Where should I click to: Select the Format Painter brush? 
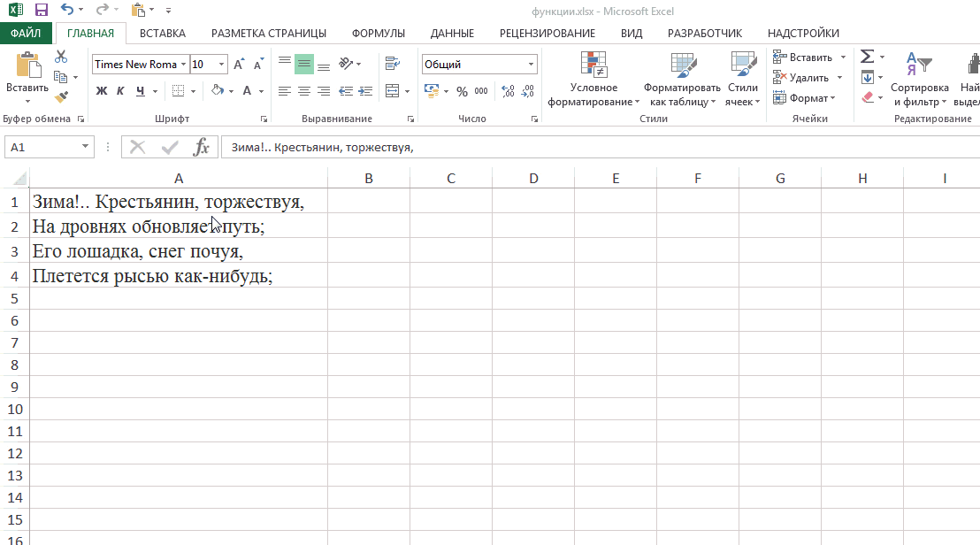(x=61, y=97)
